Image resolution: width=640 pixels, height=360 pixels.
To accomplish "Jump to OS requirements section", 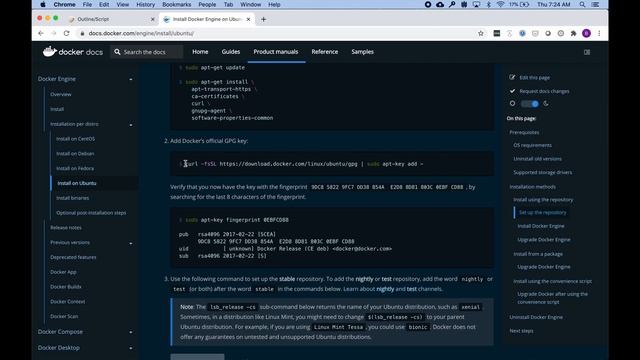I will pos(533,145).
